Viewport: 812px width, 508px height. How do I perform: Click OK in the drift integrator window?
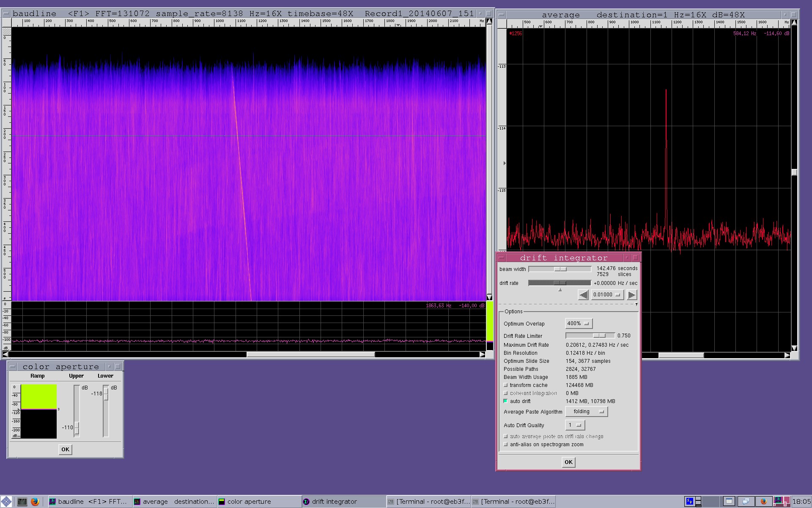568,462
